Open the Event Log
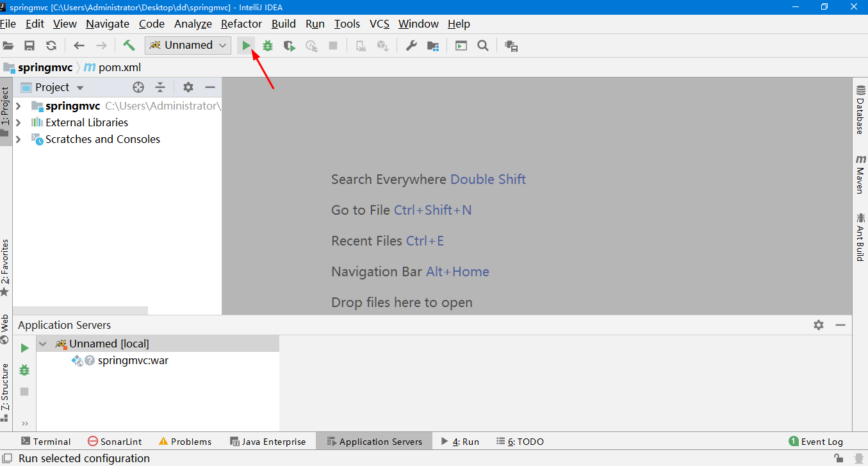The width and height of the screenshot is (868, 466). coord(815,442)
